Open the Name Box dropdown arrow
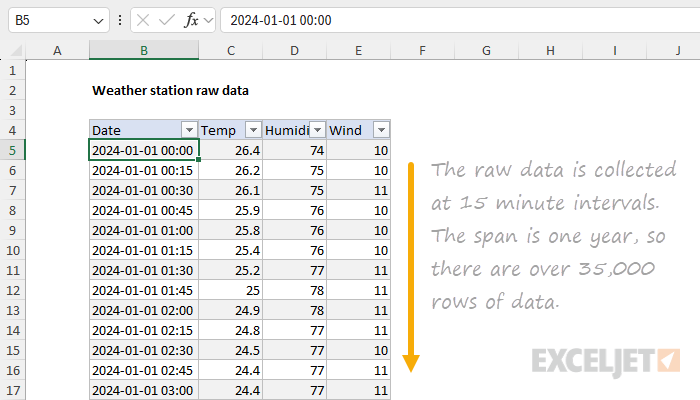 98,21
